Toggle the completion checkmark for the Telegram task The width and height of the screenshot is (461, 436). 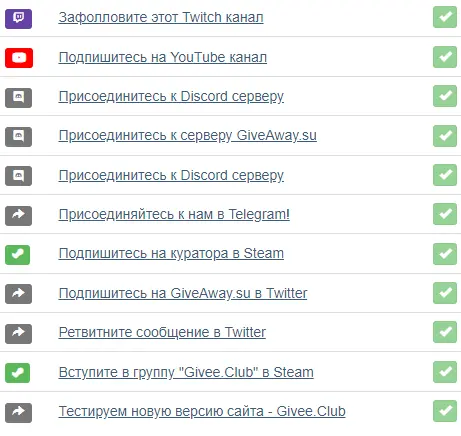tap(445, 214)
